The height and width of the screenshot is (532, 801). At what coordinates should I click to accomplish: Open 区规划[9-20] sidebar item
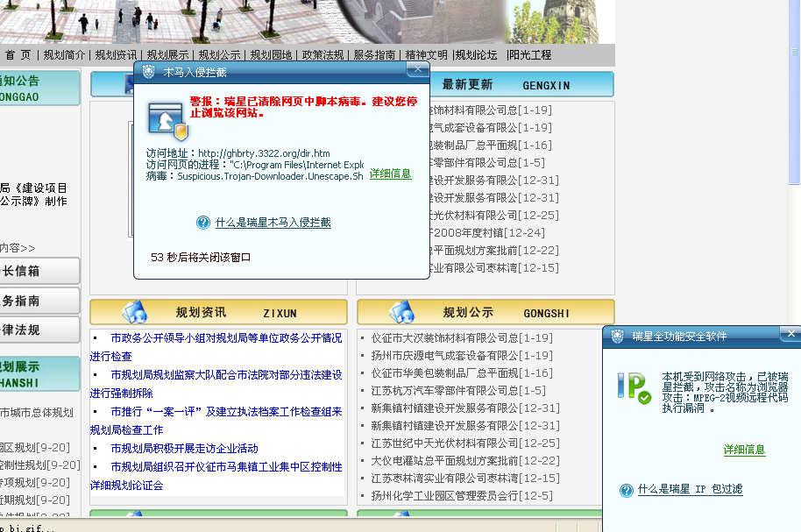(35, 447)
